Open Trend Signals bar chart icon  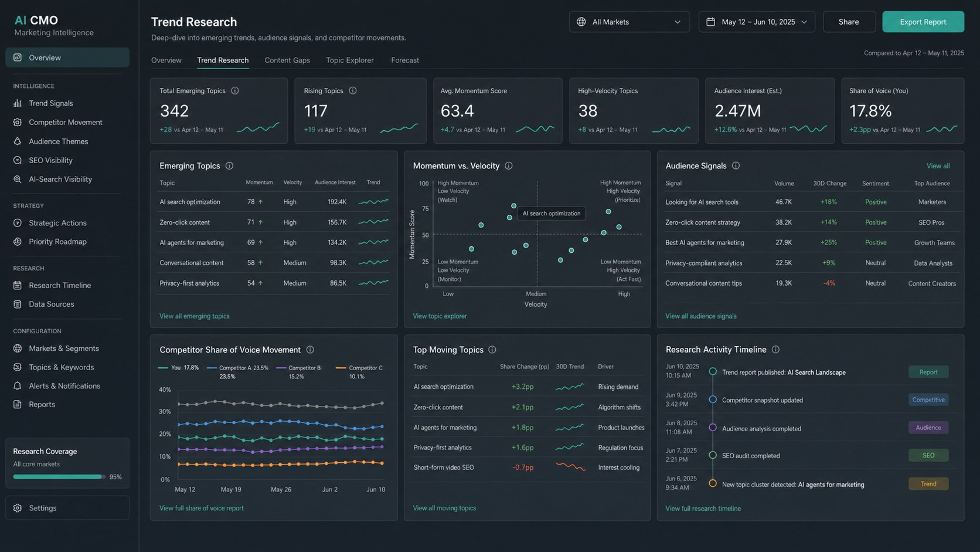pyautogui.click(x=18, y=103)
